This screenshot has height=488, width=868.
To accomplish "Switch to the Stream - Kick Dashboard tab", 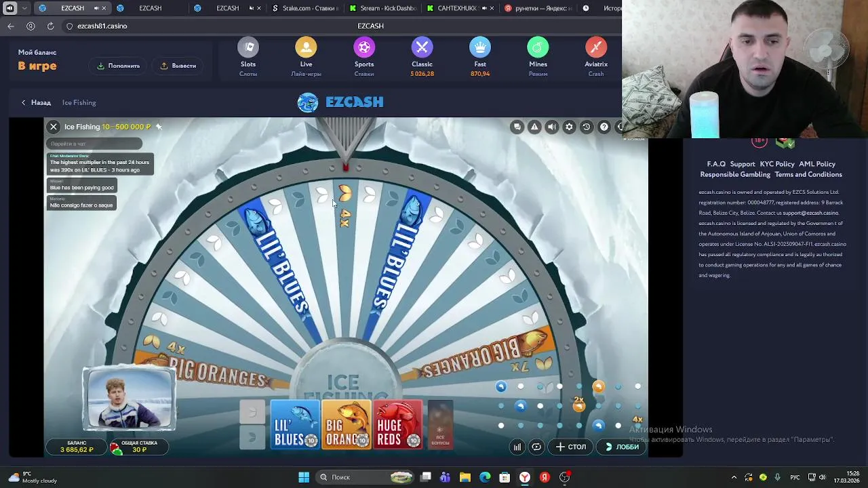I will 382,8.
